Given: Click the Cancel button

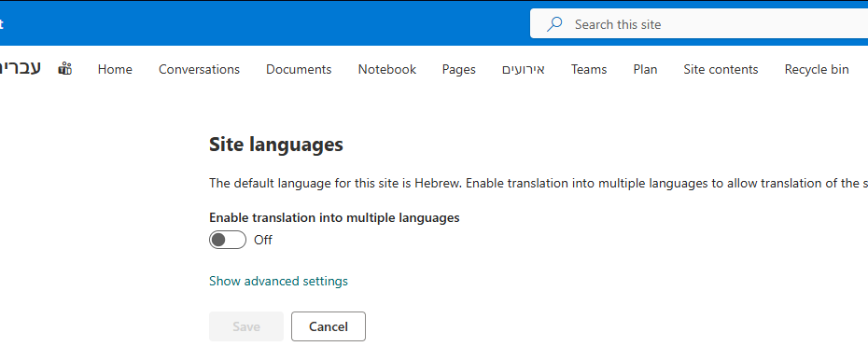Looking at the screenshot, I should pyautogui.click(x=329, y=326).
